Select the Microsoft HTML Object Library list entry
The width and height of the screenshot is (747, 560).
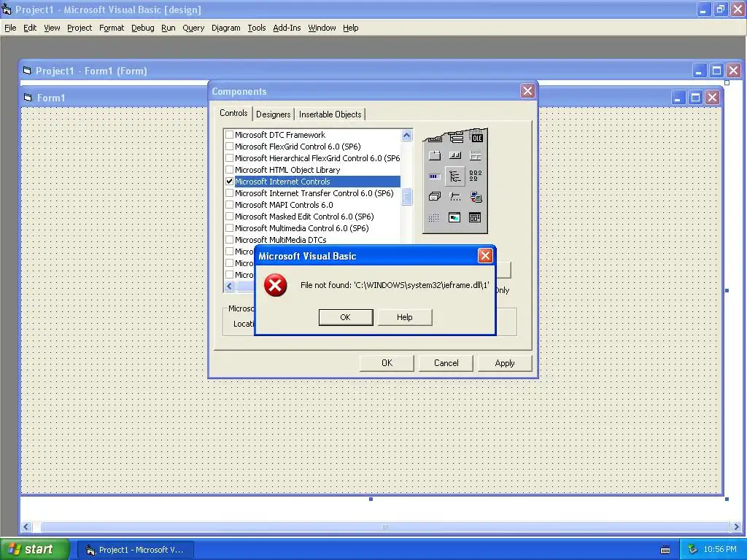tap(287, 169)
